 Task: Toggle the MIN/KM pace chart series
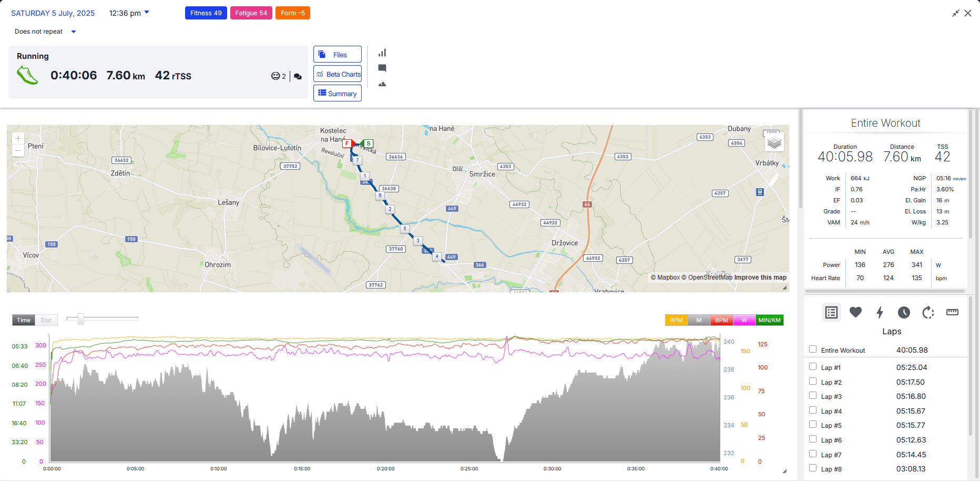(769, 320)
